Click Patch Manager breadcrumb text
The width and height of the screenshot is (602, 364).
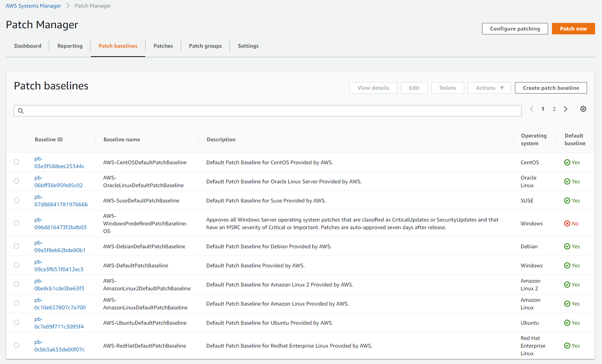tap(93, 6)
